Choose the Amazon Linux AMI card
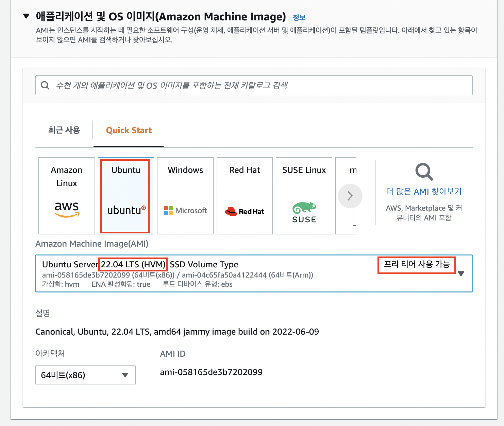 tap(67, 196)
